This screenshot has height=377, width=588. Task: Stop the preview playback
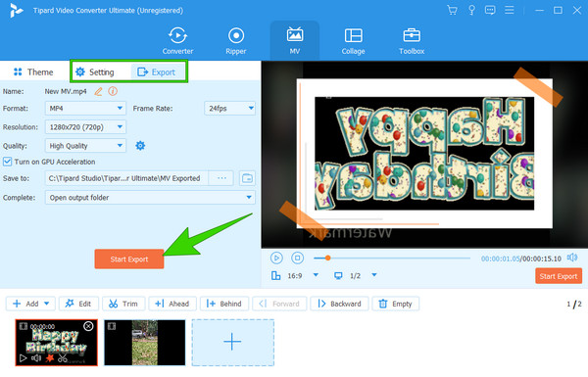pyautogui.click(x=297, y=258)
